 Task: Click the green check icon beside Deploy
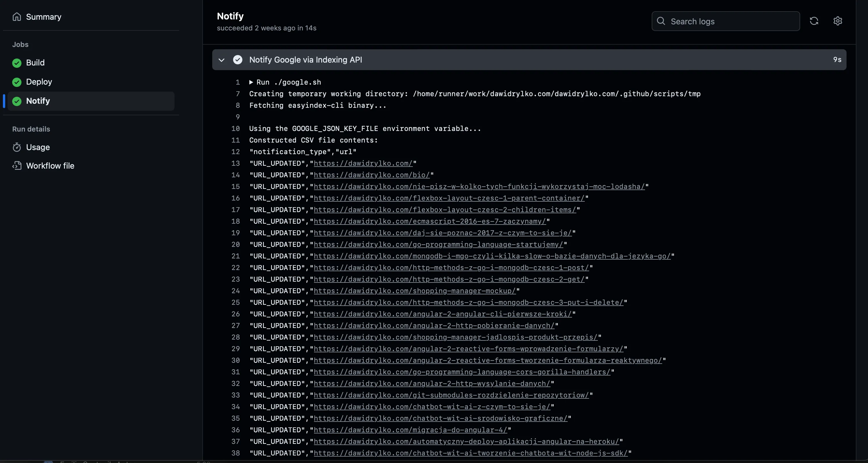(x=17, y=82)
